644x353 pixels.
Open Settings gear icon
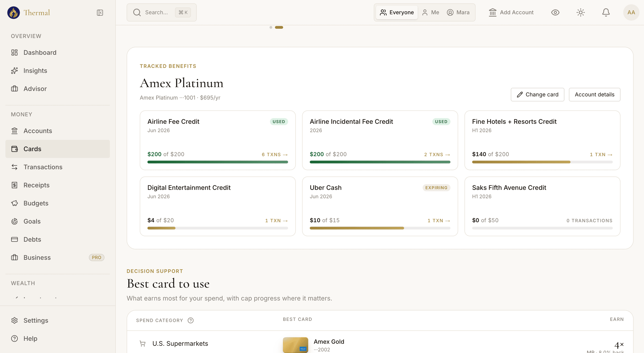pyautogui.click(x=14, y=320)
